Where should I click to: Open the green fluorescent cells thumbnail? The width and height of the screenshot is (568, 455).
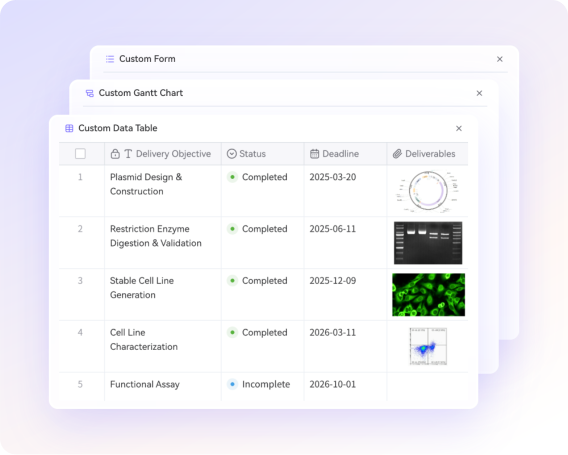click(429, 295)
